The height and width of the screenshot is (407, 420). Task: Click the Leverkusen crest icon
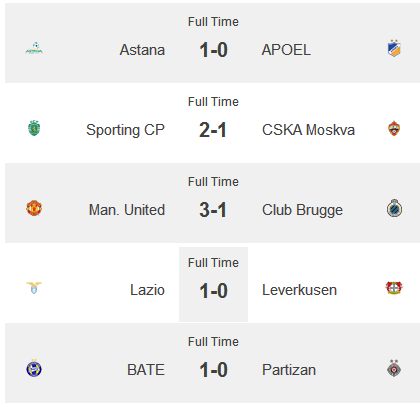click(x=394, y=288)
